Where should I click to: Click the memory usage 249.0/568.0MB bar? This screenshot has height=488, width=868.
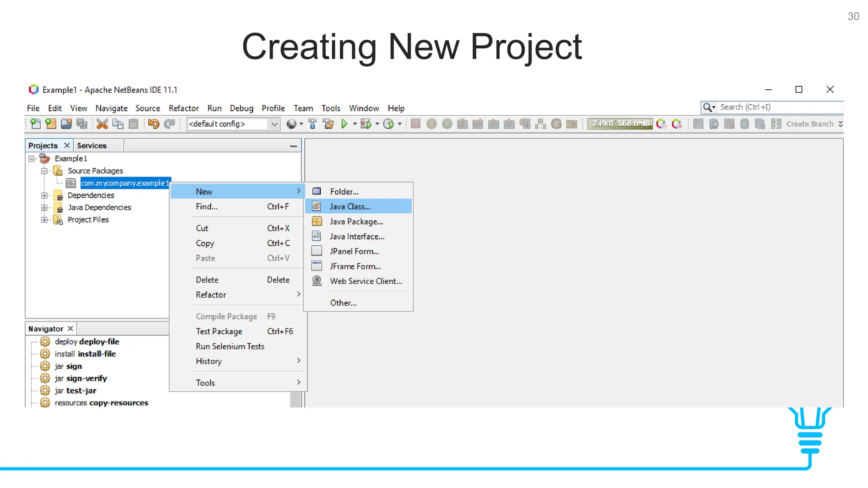tap(620, 124)
